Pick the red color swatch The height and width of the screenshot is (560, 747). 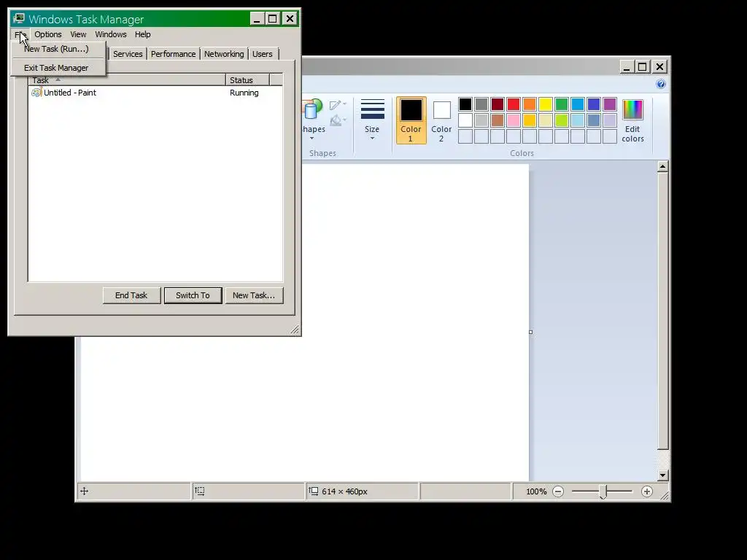pos(514,104)
